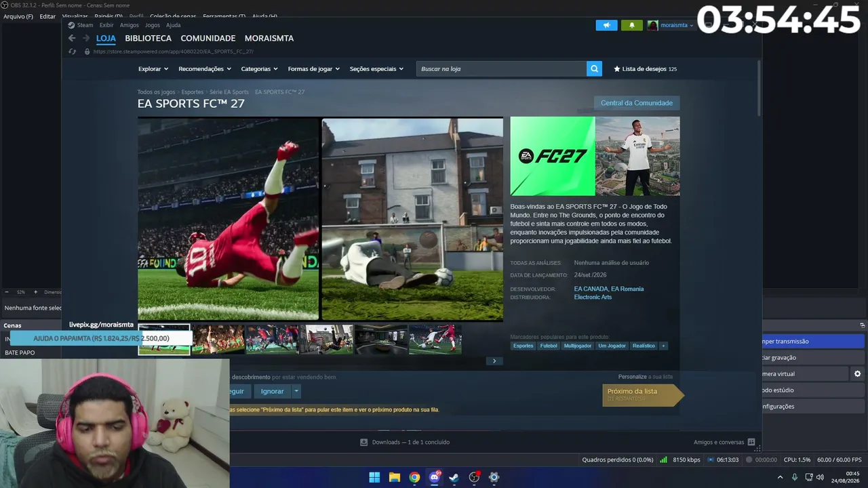The image size is (868, 488).
Task: Click into the Buscar na loja search field
Action: point(502,68)
